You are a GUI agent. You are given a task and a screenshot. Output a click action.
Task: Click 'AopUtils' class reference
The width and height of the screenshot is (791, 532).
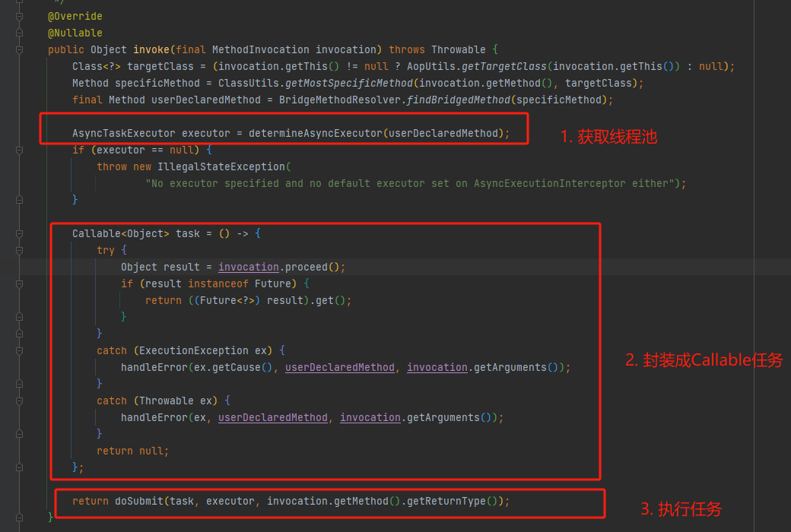pyautogui.click(x=431, y=67)
